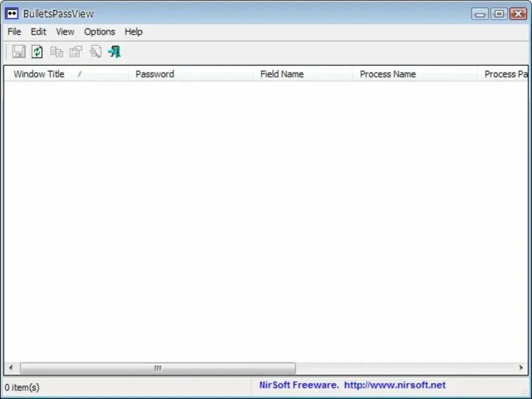532x399 pixels.
Task: Sort by Field Name column header
Action: (303, 74)
